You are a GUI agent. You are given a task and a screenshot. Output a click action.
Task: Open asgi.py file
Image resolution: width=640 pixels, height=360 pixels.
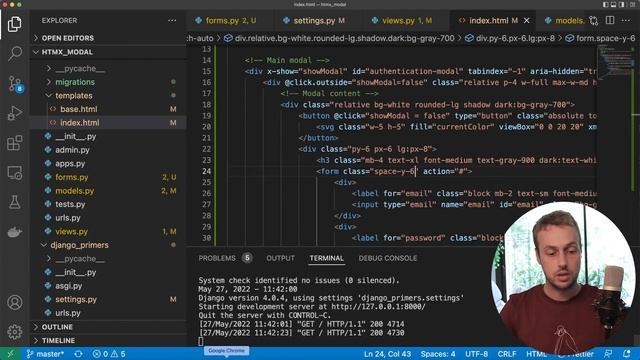pyautogui.click(x=109, y=286)
